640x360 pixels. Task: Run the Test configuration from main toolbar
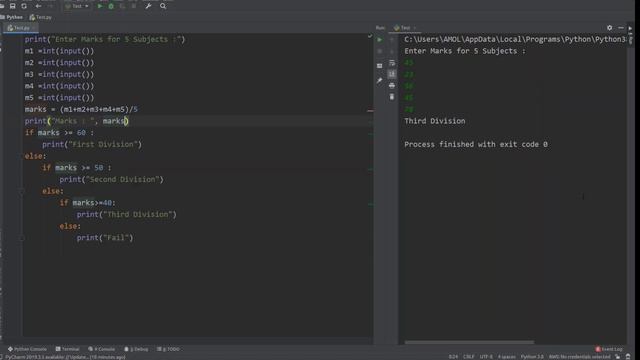100,6
